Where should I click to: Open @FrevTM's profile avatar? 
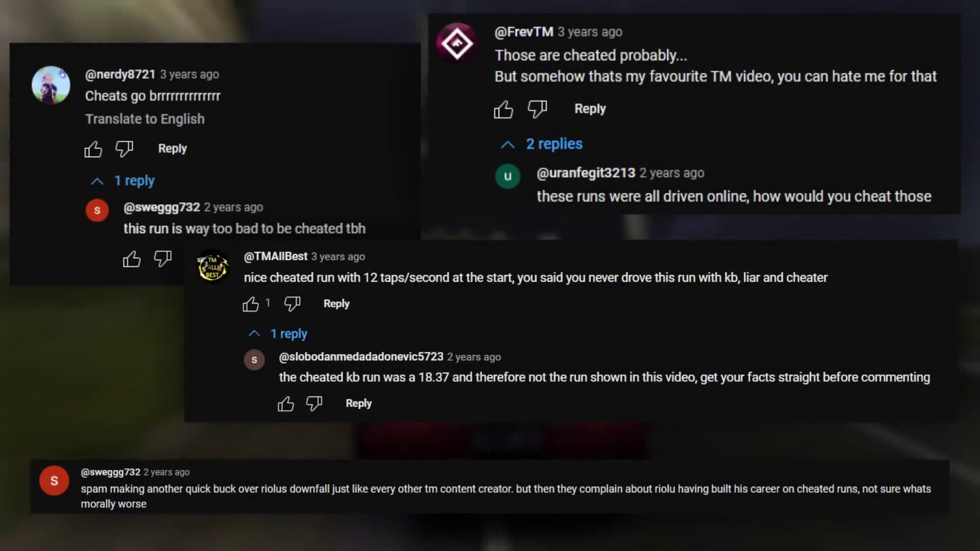tap(456, 45)
